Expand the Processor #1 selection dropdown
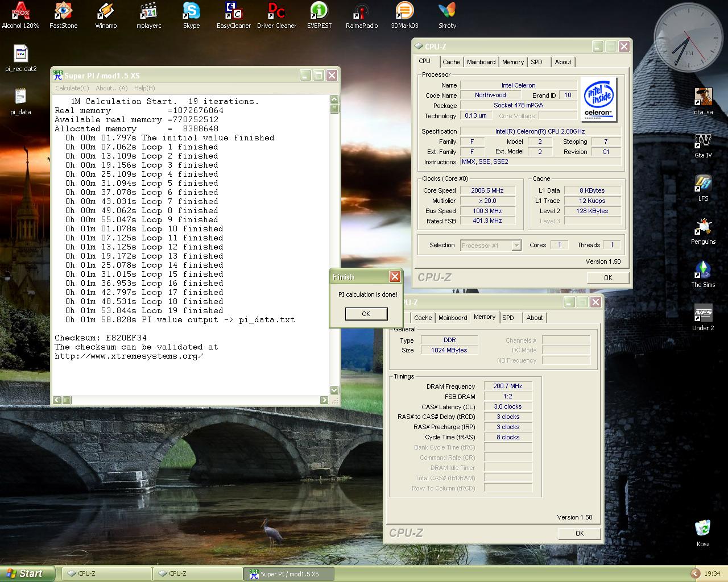Screen dimensions: 728x582 (x=516, y=246)
